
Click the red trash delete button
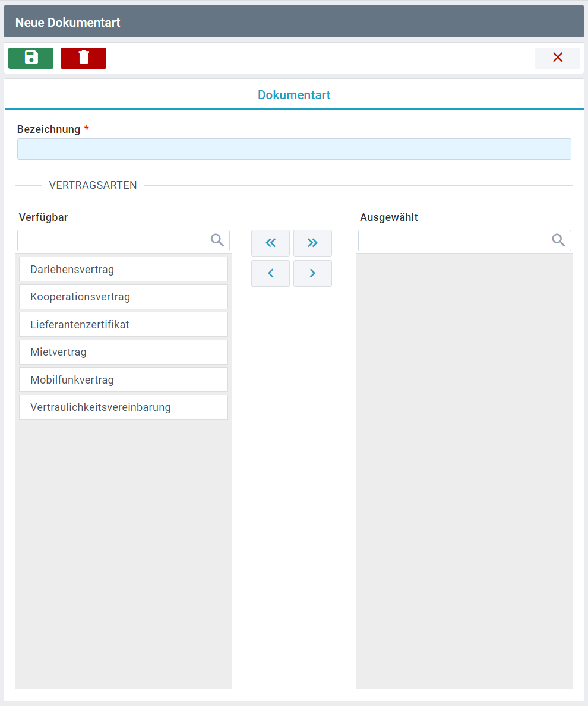[x=83, y=58]
